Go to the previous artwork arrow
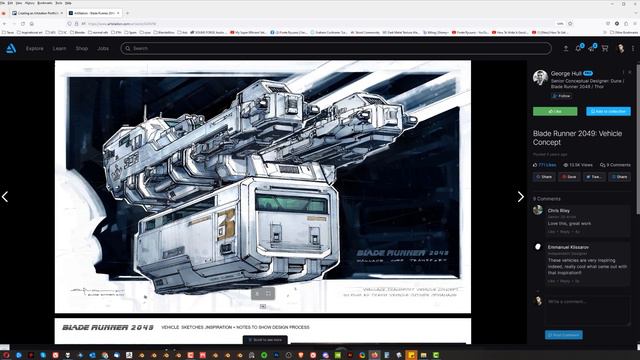Image resolution: width=640 pixels, height=360 pixels. [5, 197]
